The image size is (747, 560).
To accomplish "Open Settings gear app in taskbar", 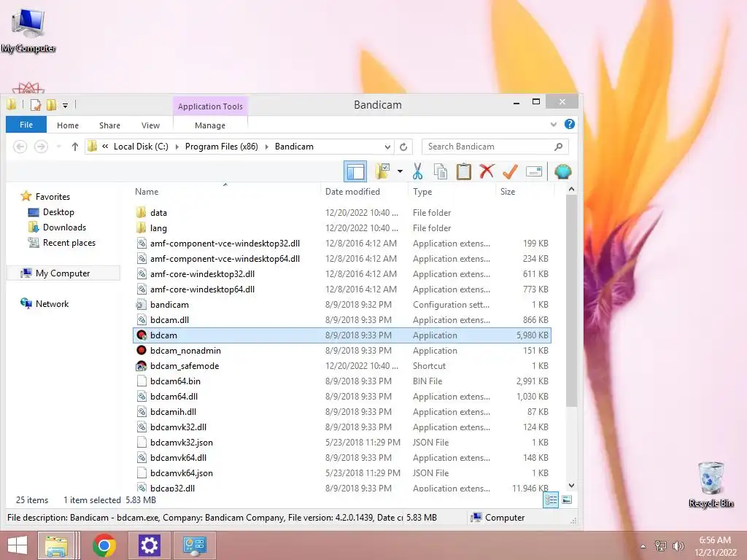I will (149, 545).
